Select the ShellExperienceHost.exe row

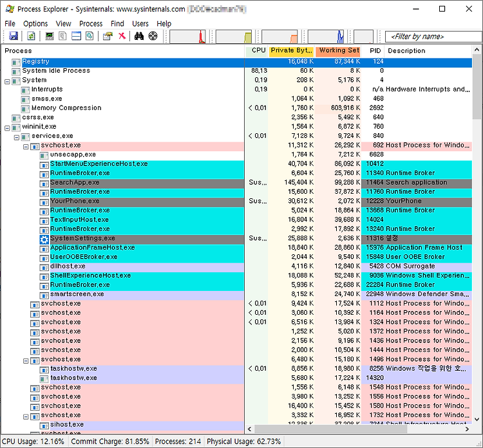(x=236, y=275)
